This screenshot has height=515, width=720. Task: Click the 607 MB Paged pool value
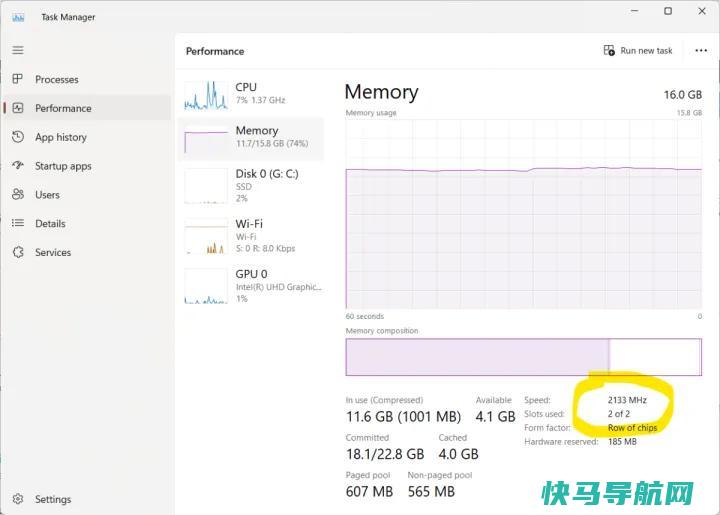click(x=369, y=492)
